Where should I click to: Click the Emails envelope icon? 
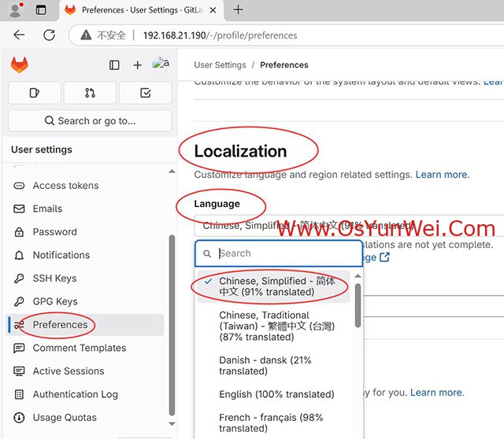click(x=19, y=208)
